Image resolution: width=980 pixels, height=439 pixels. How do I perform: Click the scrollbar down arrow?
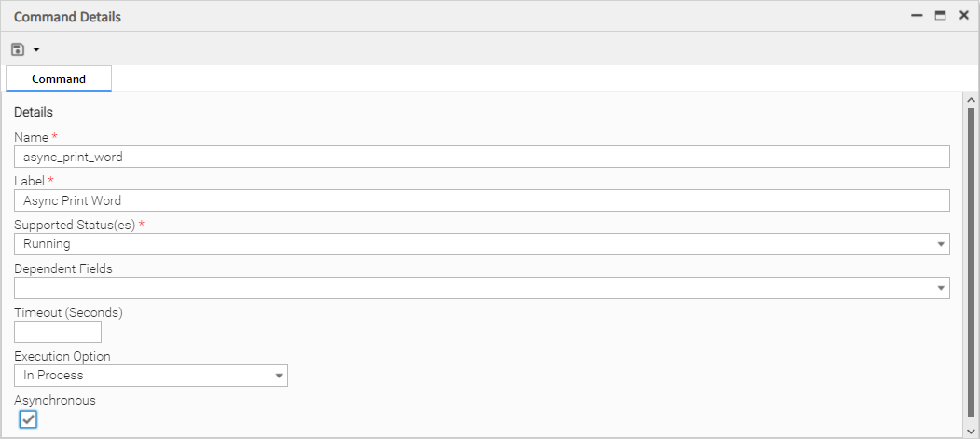(x=971, y=430)
